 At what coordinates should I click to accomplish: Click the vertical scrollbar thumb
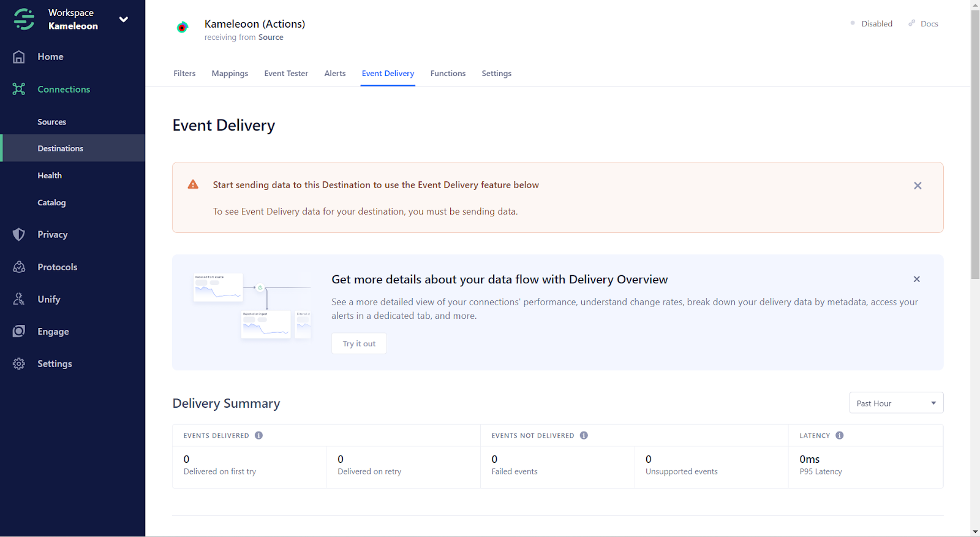pyautogui.click(x=975, y=145)
